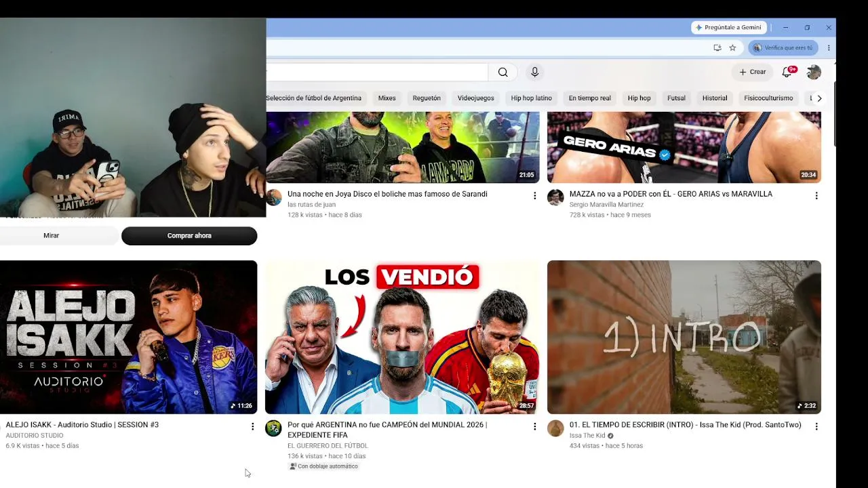Image resolution: width=868 pixels, height=488 pixels.
Task: Click Pregúntale a Gemini button
Action: point(729,28)
